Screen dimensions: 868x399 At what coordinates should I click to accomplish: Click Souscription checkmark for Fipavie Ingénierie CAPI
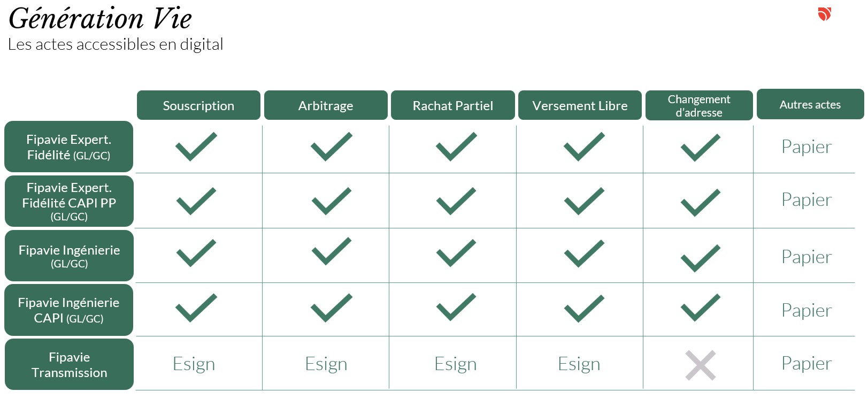tap(196, 308)
